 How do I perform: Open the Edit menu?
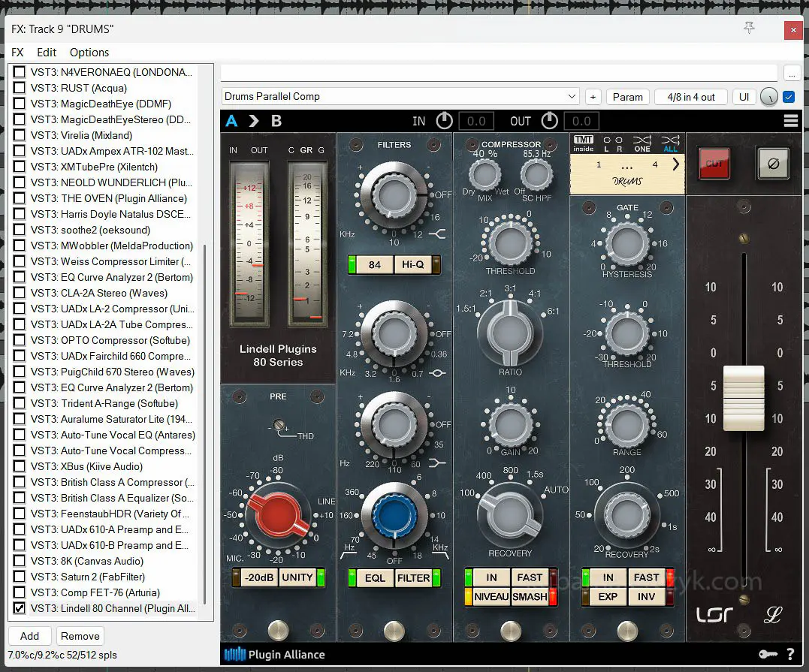click(47, 53)
